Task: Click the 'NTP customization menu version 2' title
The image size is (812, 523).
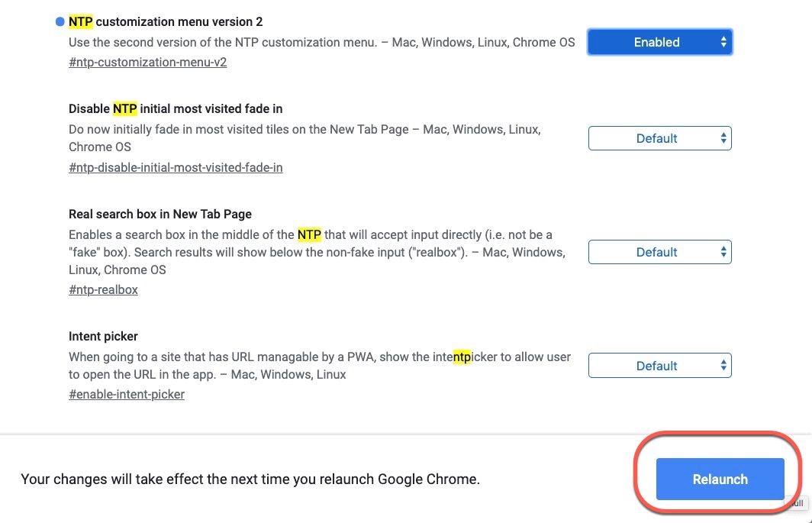Action: (166, 22)
